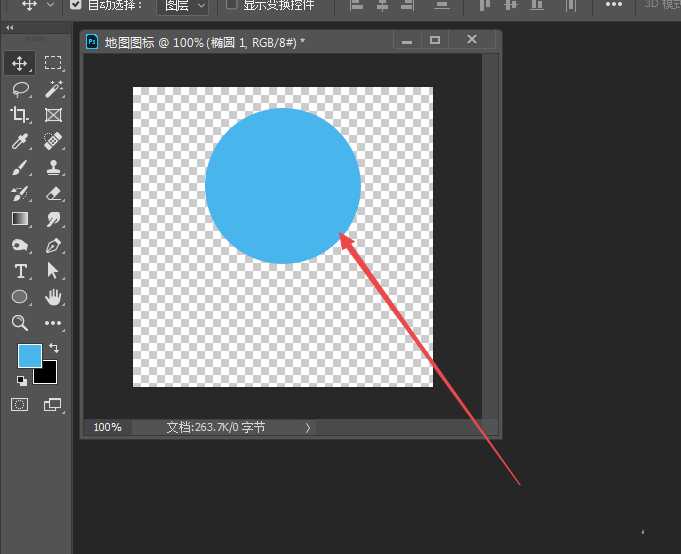The height and width of the screenshot is (554, 681).
Task: Select the Rectangular Marquee tool
Action: [x=53, y=63]
